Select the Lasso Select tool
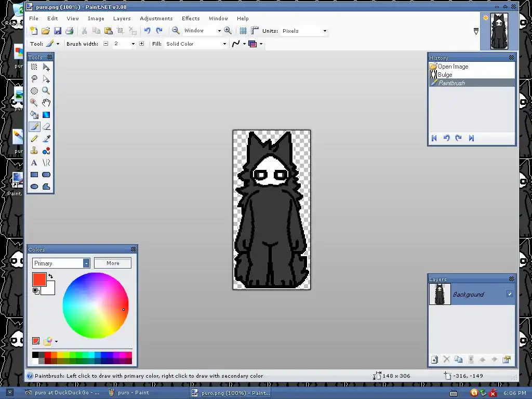The width and height of the screenshot is (532, 399). point(34,79)
